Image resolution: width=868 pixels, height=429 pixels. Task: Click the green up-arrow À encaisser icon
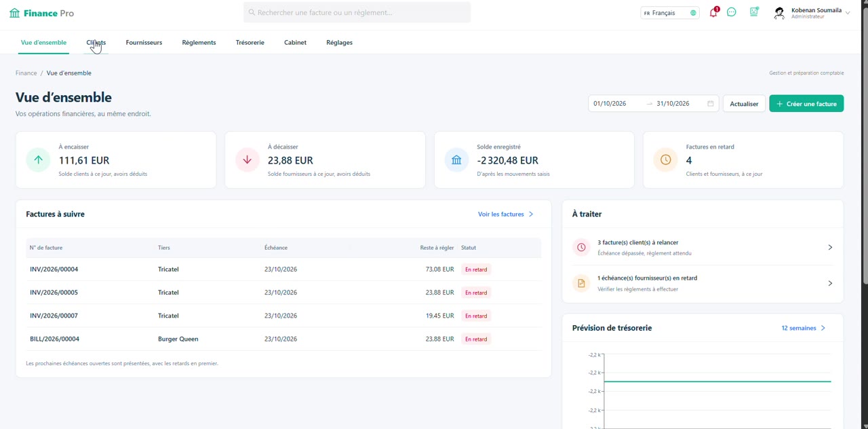pos(39,160)
